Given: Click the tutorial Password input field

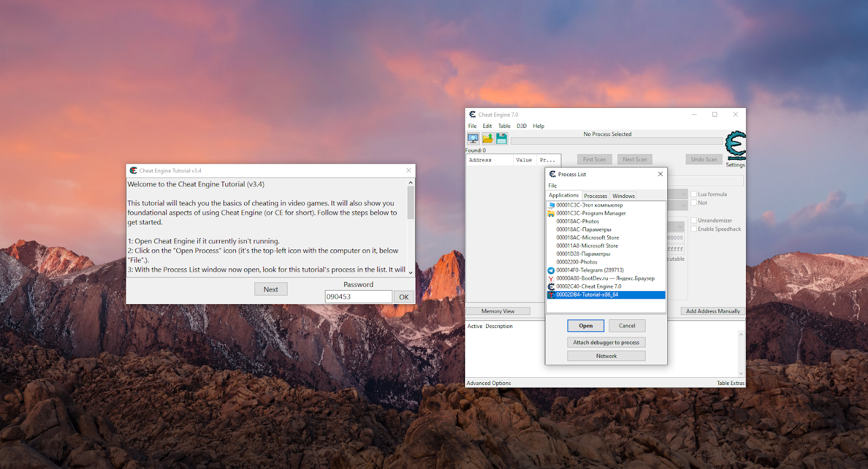Looking at the screenshot, I should [x=359, y=297].
